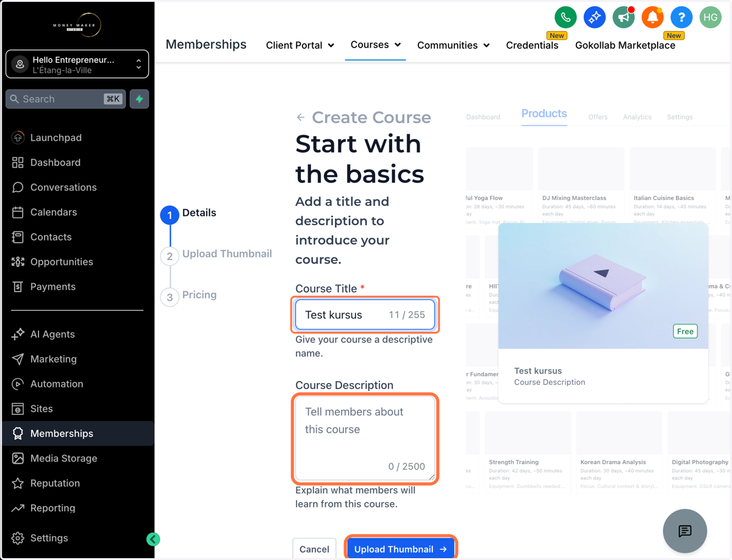Open Memberships label in sidebar
Viewport: 732px width, 560px height.
click(62, 434)
